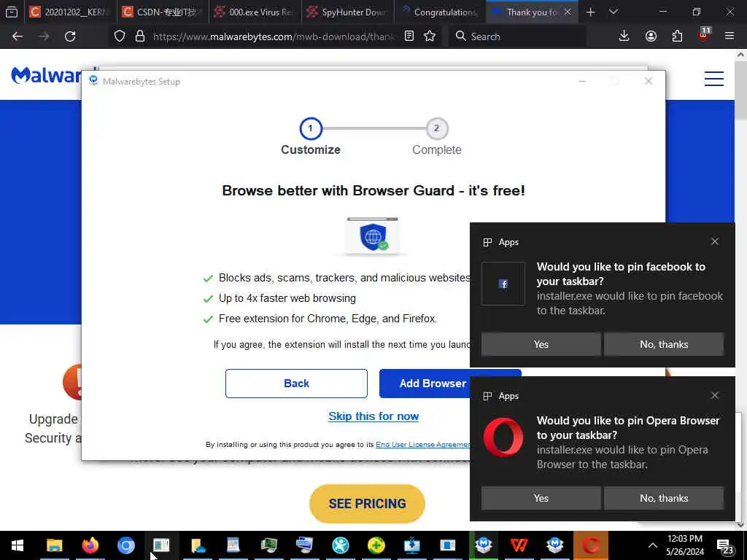Open the End User License Agreement link
This screenshot has height=560, width=747.
pyautogui.click(x=422, y=444)
